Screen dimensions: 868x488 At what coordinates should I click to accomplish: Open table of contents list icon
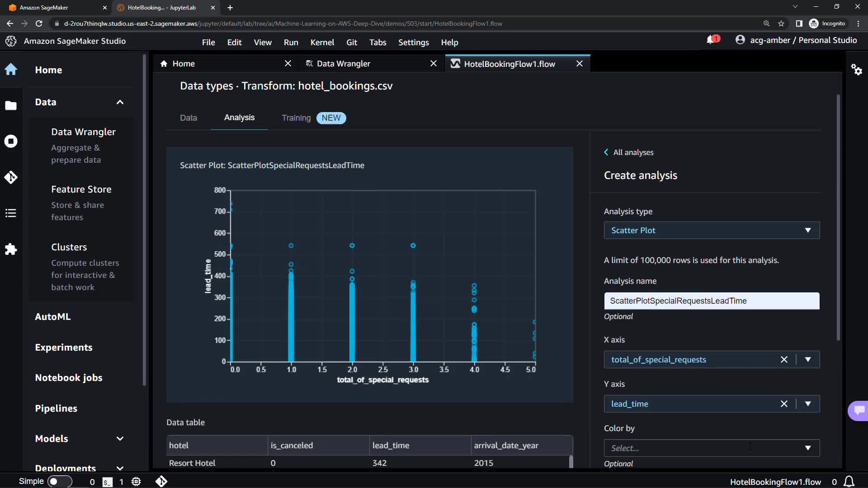11,213
